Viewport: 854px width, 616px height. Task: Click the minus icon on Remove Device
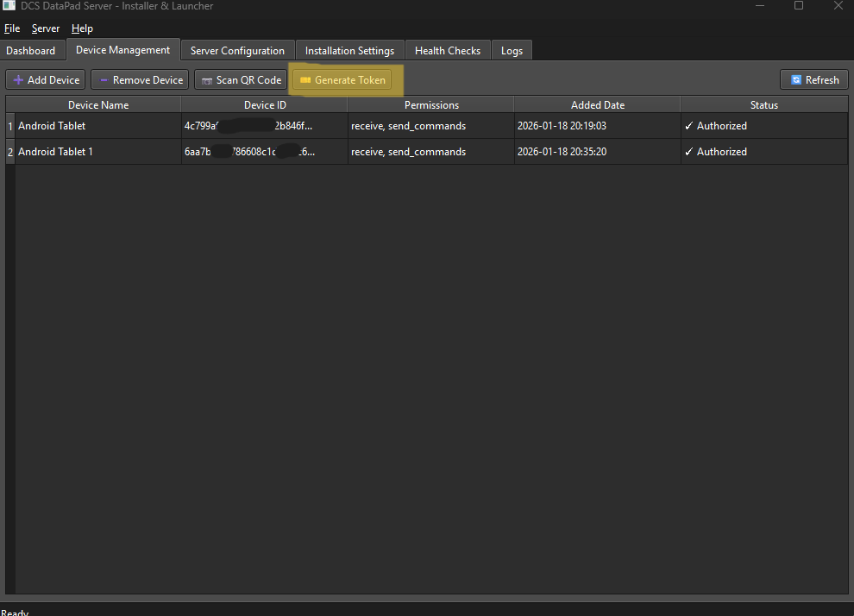104,80
